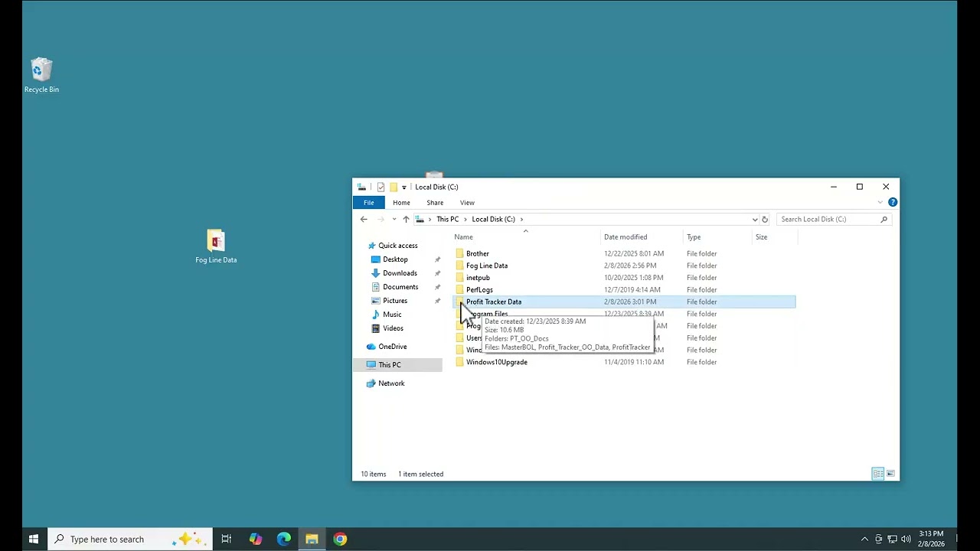The image size is (980, 551).
Task: Select the Fog Line Data desktop shortcut
Action: [x=216, y=246]
